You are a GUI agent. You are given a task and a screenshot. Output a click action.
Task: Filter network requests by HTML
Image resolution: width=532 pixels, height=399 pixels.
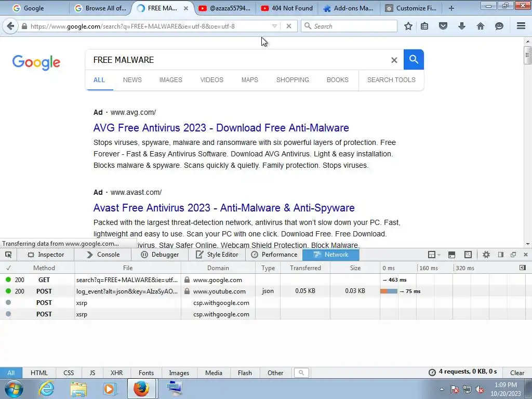point(39,373)
